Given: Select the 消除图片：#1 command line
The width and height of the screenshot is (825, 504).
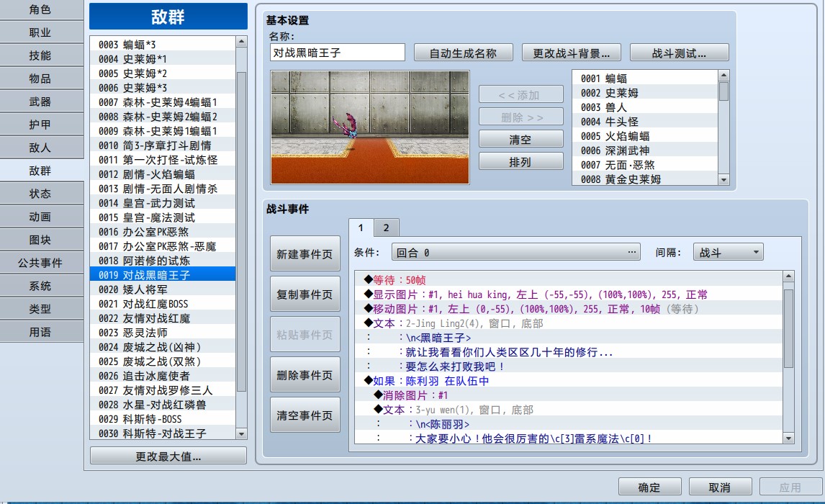Looking at the screenshot, I should (569, 395).
